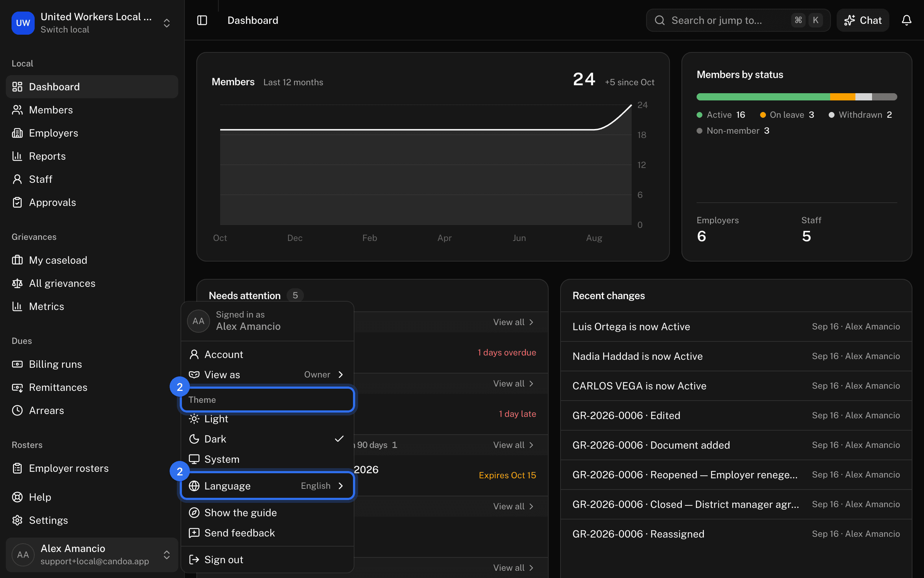Screen dimensions: 924x578
Task: Click View all above 1 day late
Action: coord(513,383)
